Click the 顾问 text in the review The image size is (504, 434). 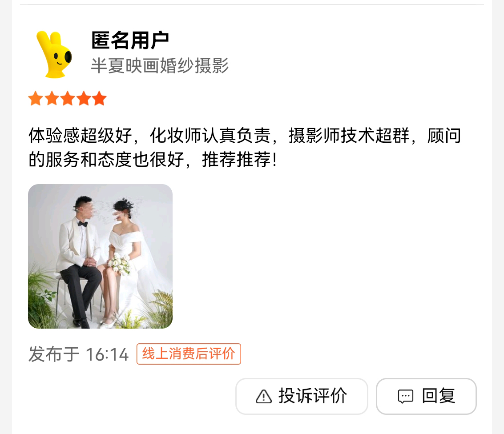coord(444,135)
